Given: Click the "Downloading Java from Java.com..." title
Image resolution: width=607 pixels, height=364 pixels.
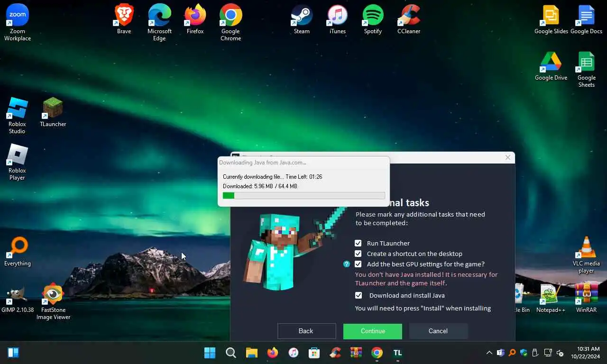Looking at the screenshot, I should [x=262, y=162].
